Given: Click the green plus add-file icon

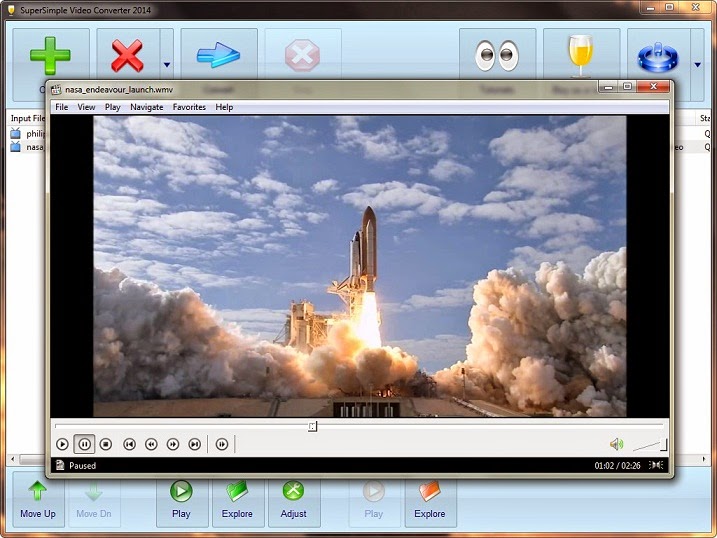Looking at the screenshot, I should click(50, 55).
